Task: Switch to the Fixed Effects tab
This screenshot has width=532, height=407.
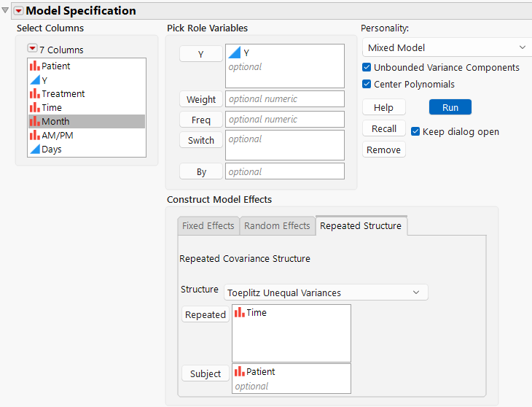Action: pos(208,226)
